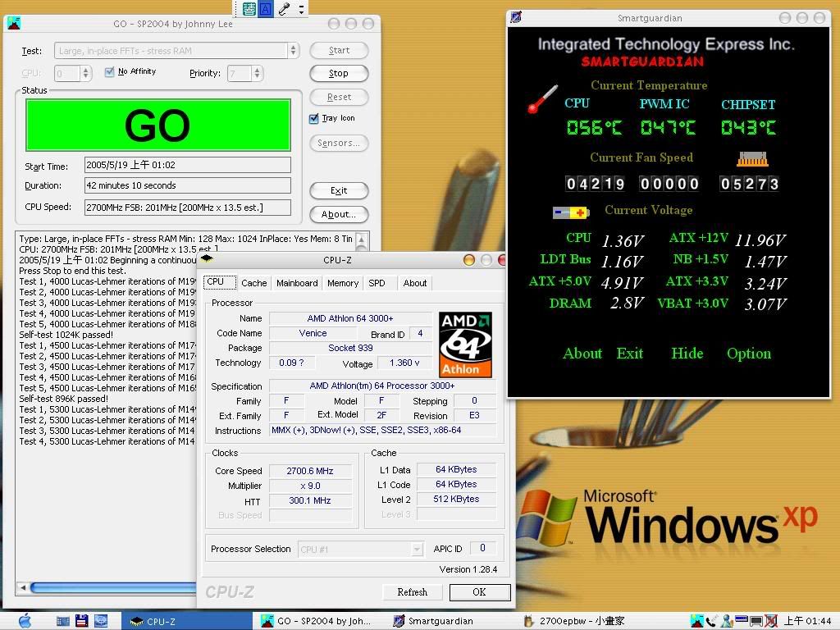
Task: Click the scroll left arrow in SP2004 log
Action: (23, 587)
